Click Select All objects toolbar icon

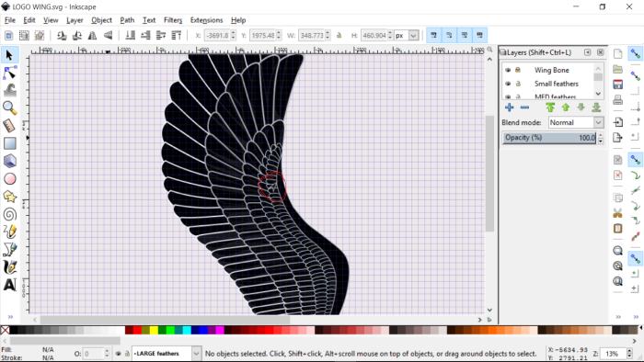point(8,36)
